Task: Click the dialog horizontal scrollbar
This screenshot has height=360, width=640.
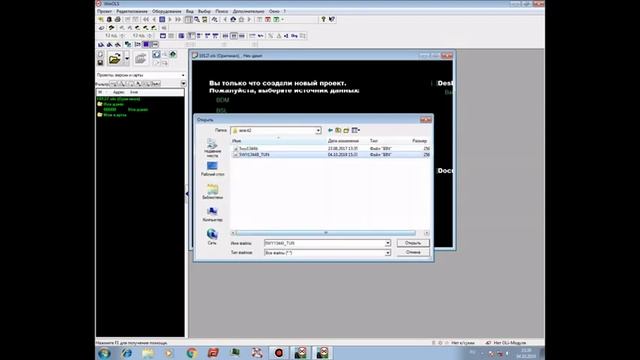Action: [x=326, y=233]
